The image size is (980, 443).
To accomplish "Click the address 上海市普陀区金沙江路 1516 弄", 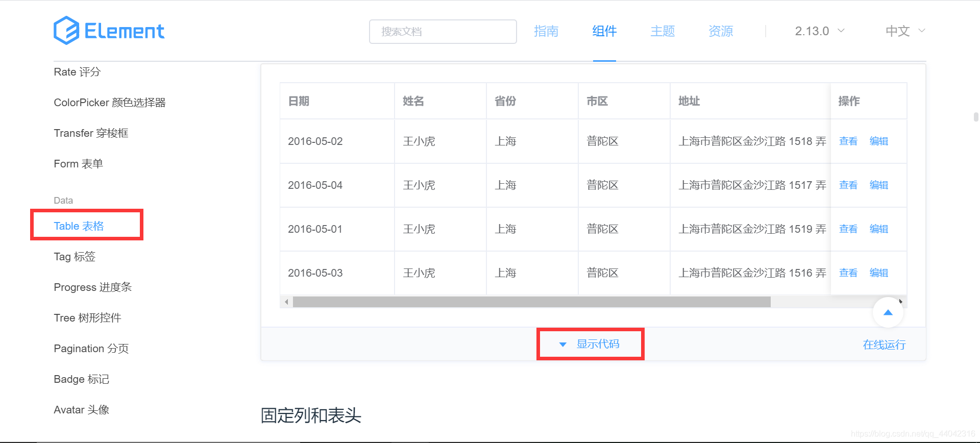I will coord(752,273).
